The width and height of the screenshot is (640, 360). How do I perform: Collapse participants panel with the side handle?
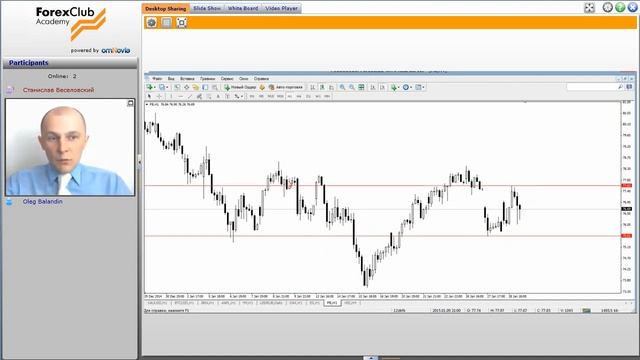[140, 162]
